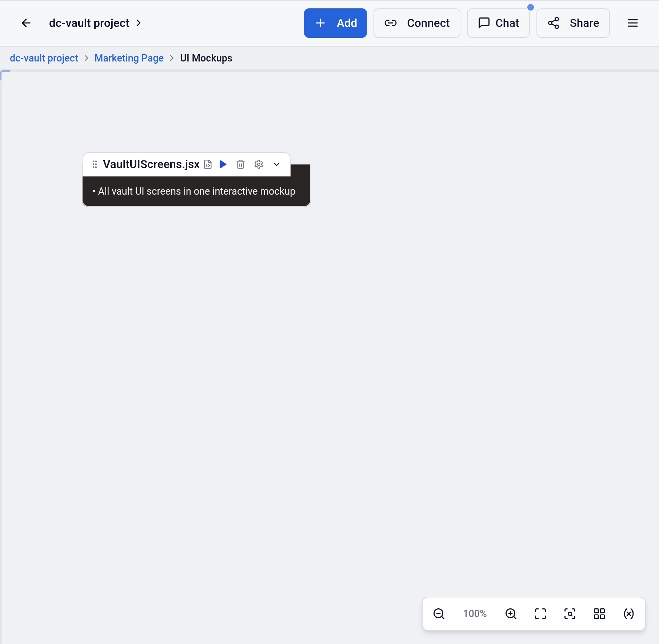Run VaultUIScreens.jsx with play button
The image size is (659, 644).
coord(223,164)
